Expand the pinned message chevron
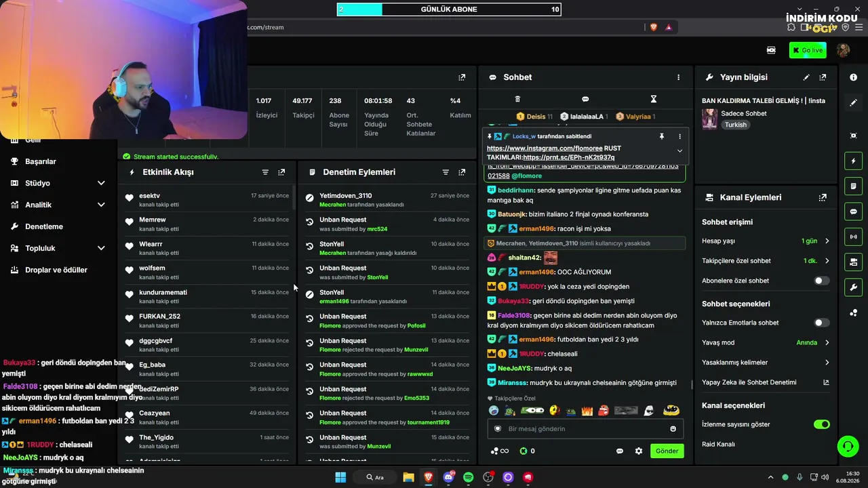The image size is (868, 488). point(679,150)
